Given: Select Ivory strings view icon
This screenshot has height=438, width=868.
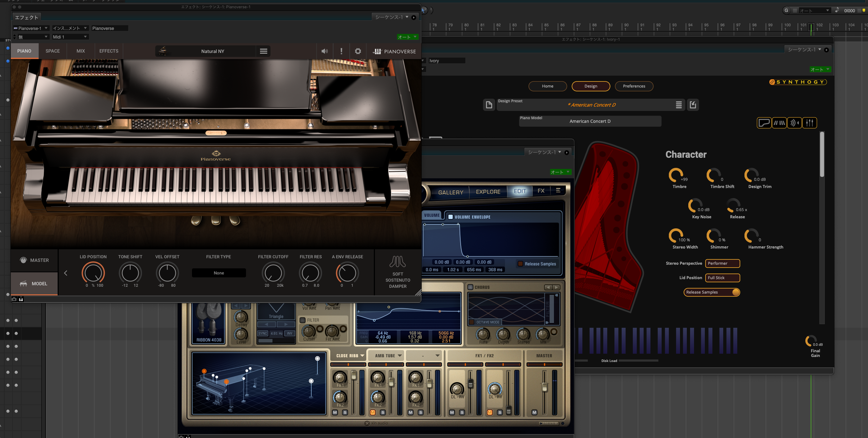Looking at the screenshot, I should coord(779,123).
